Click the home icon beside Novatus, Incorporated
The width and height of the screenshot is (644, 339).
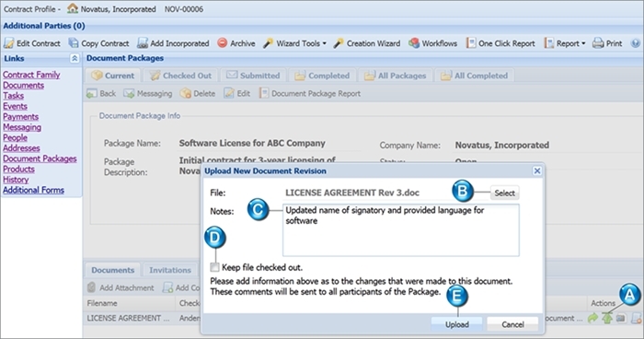[x=73, y=8]
